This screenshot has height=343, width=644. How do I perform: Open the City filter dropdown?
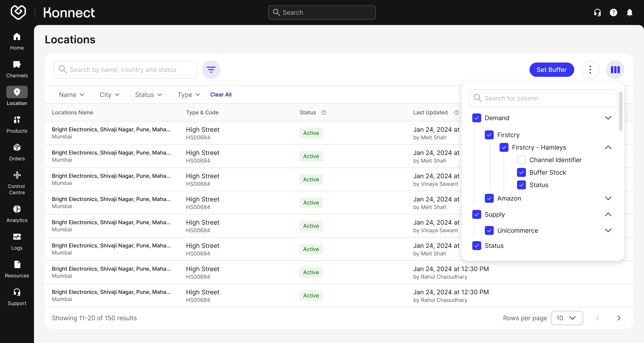(109, 95)
